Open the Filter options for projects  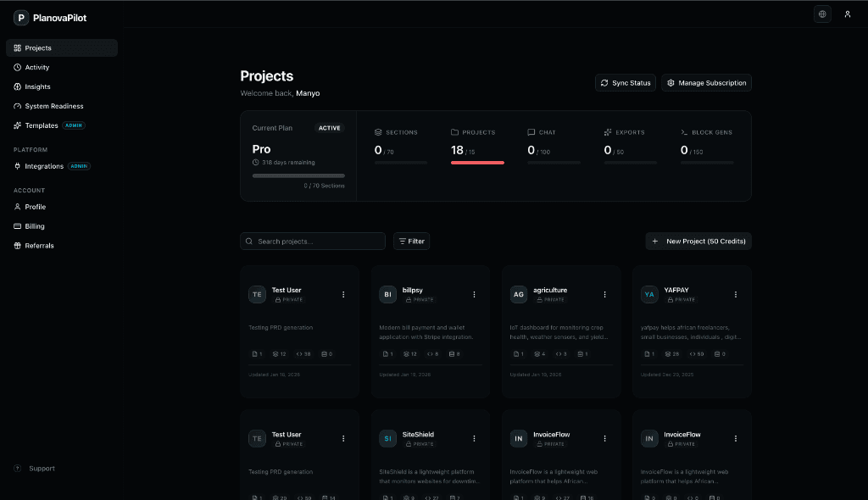coord(411,241)
